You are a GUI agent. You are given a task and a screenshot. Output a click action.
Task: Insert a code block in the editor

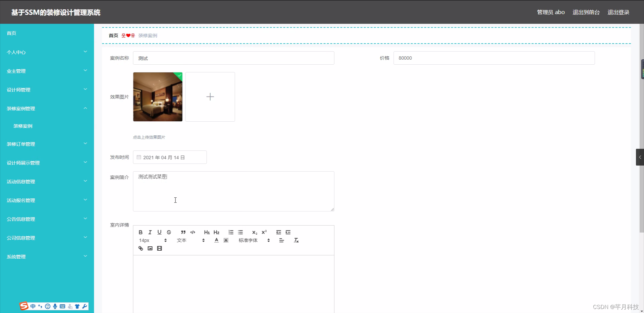point(193,232)
